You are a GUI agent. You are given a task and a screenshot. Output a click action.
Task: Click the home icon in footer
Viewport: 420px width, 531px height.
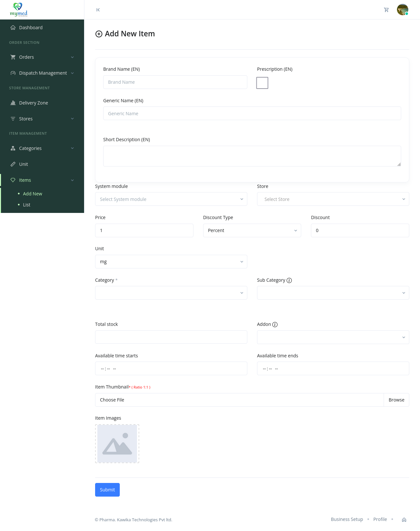[404, 520]
